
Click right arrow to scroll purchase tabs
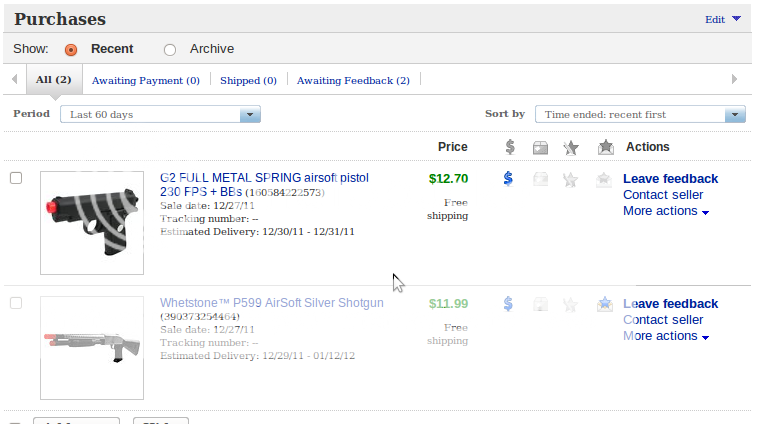click(x=735, y=80)
